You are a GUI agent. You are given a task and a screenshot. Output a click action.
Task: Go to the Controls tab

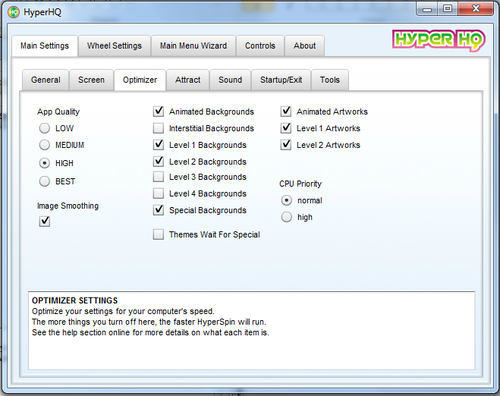click(x=260, y=46)
